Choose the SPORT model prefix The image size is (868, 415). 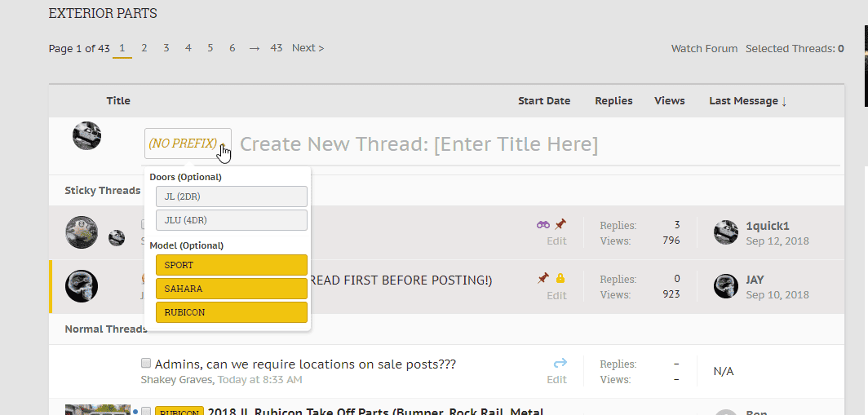pyautogui.click(x=232, y=265)
